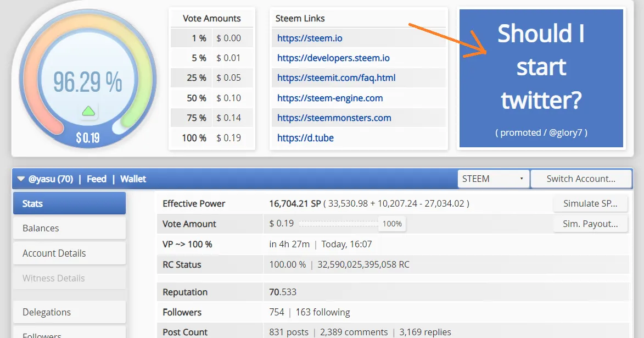Select the Delegations sidebar tab
The width and height of the screenshot is (644, 338).
click(69, 312)
